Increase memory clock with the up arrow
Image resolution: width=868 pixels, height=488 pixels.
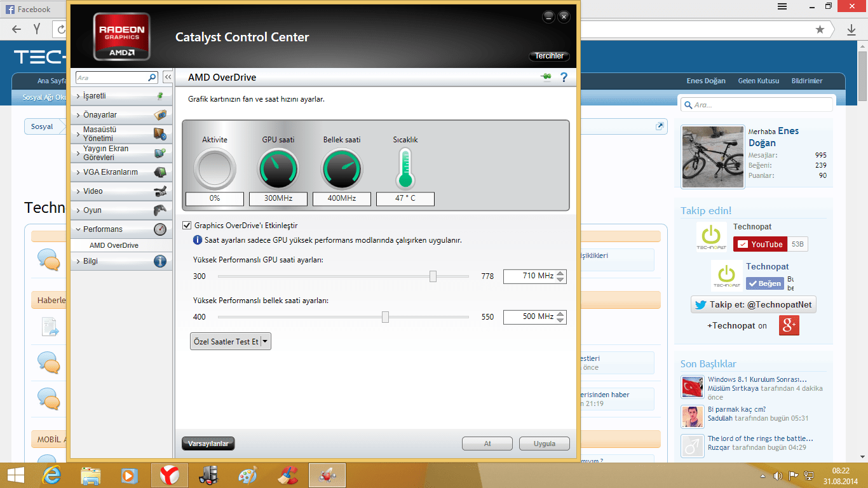point(560,313)
